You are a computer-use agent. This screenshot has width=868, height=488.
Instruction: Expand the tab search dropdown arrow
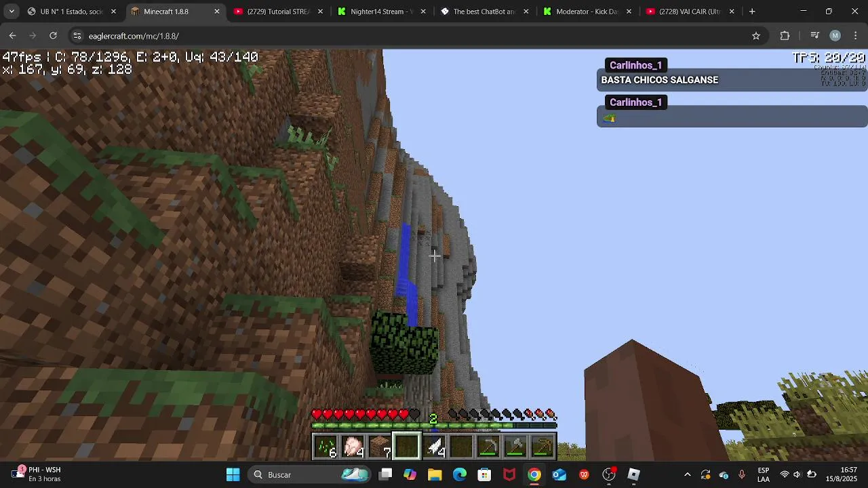[x=12, y=12]
